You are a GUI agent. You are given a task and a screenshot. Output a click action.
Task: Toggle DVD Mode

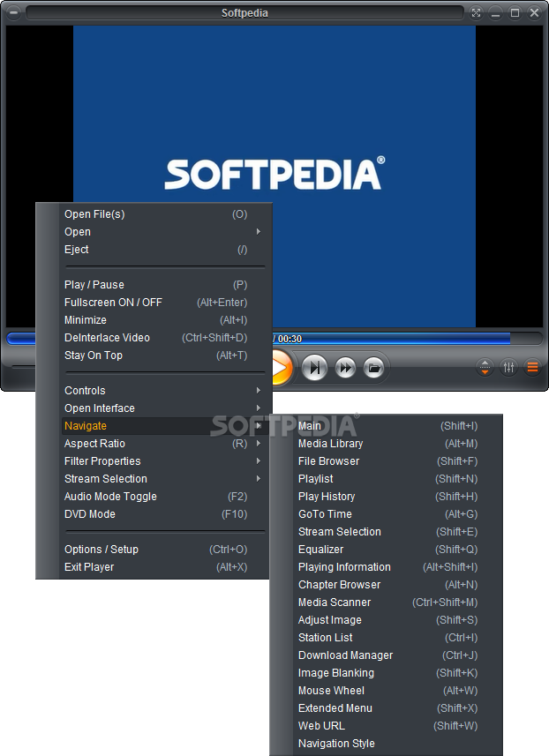coord(164,514)
